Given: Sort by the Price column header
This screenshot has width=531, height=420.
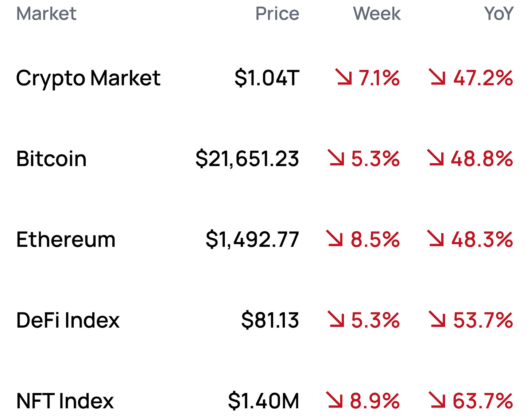Looking at the screenshot, I should point(277,14).
